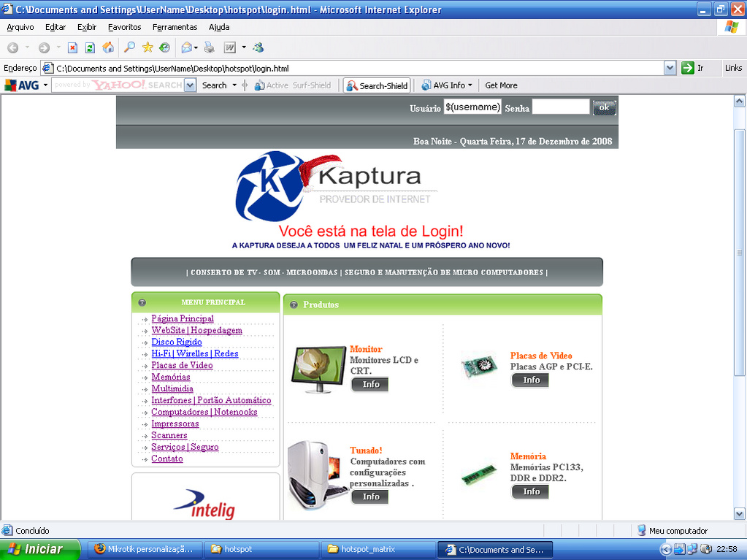Open Impressoras menu link

[x=175, y=423]
